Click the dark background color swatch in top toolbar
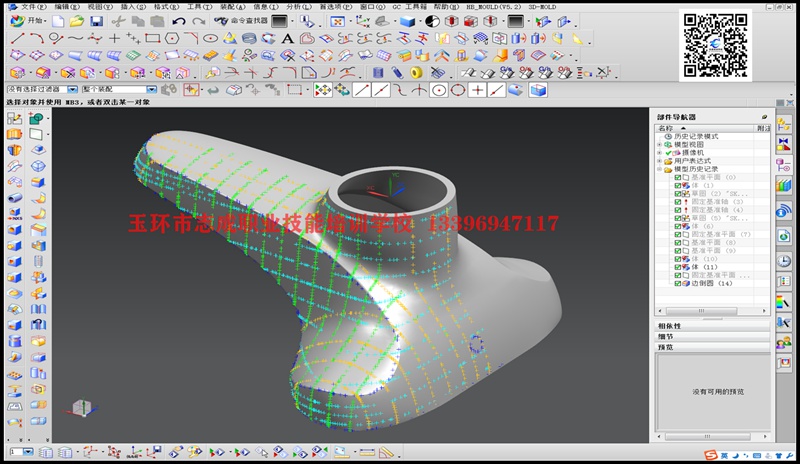The width and height of the screenshot is (800, 464). [x=280, y=21]
